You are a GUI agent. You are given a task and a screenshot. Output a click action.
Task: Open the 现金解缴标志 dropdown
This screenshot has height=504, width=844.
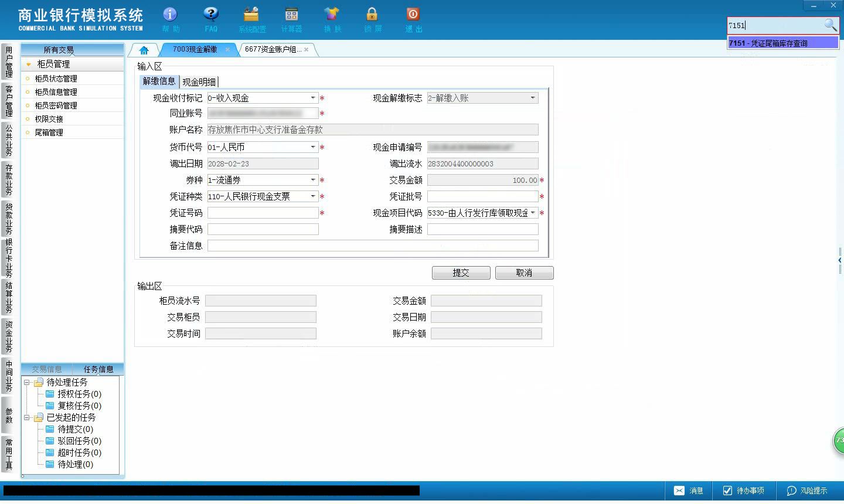(533, 98)
